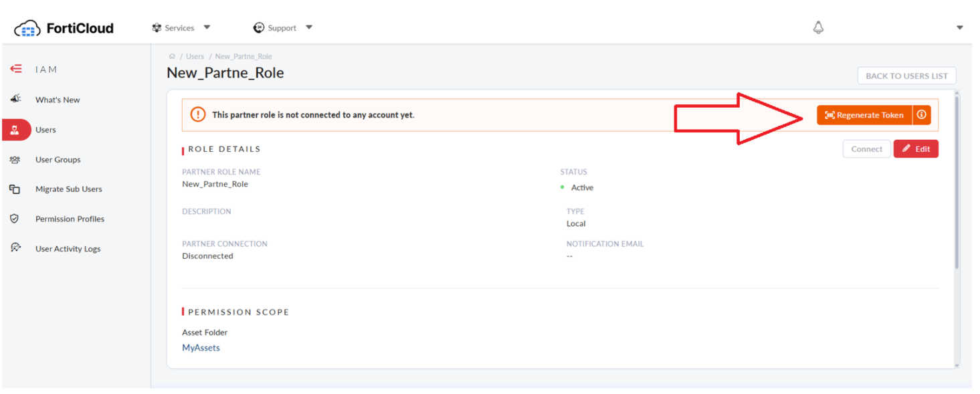The image size is (980, 394).
Task: Click the vertical scrollbar in role panel
Action: click(x=957, y=182)
